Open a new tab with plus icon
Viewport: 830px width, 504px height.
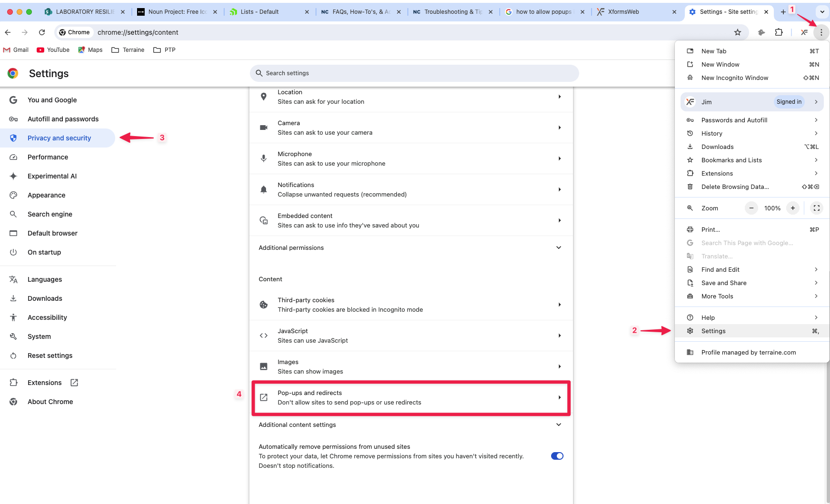click(783, 12)
